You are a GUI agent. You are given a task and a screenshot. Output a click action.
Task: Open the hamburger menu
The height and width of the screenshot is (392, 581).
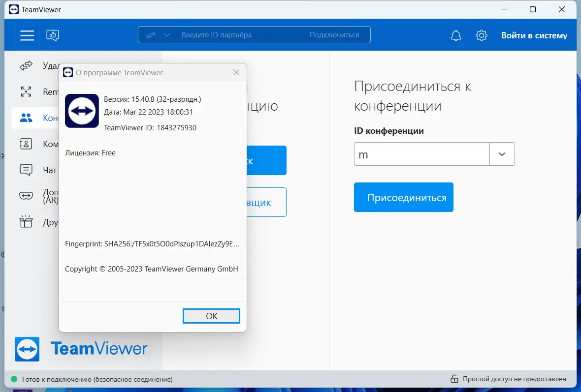click(x=27, y=35)
